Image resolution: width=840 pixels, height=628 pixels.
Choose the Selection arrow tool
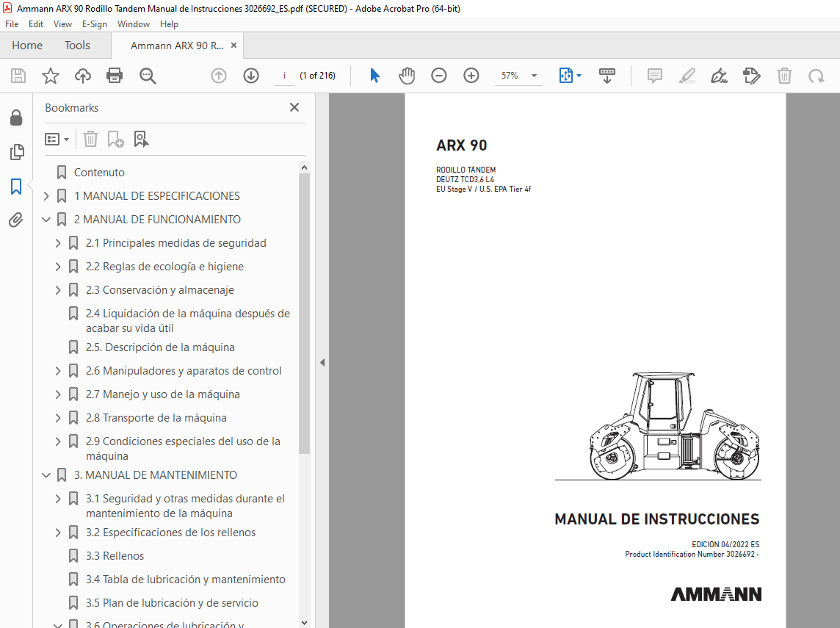coord(374,76)
